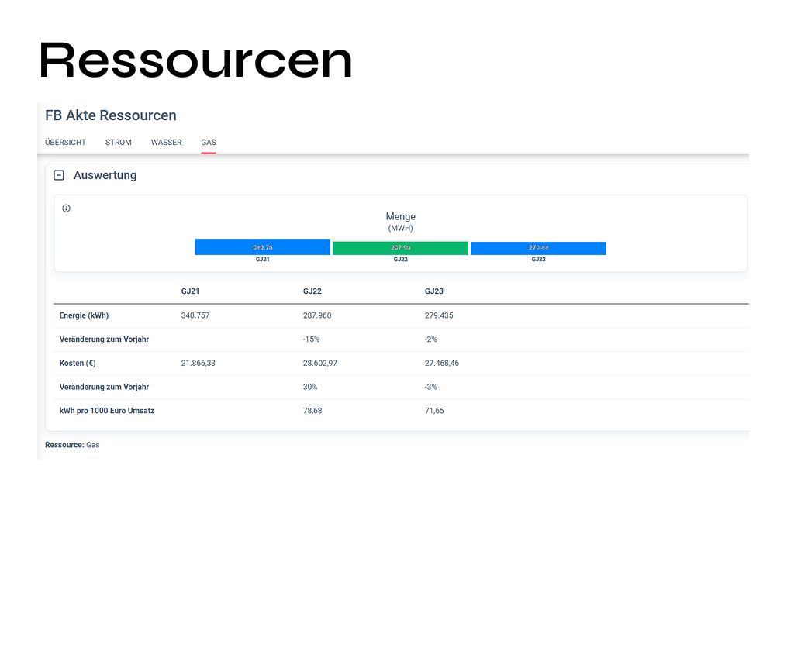The width and height of the screenshot is (794, 672).
Task: Collapse the Auswertung section
Action: pos(59,174)
